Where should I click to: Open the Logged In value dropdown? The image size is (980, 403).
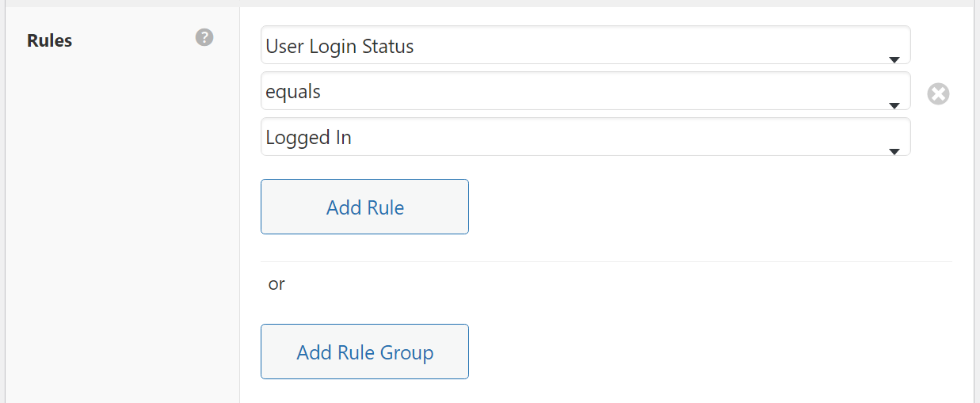click(585, 137)
